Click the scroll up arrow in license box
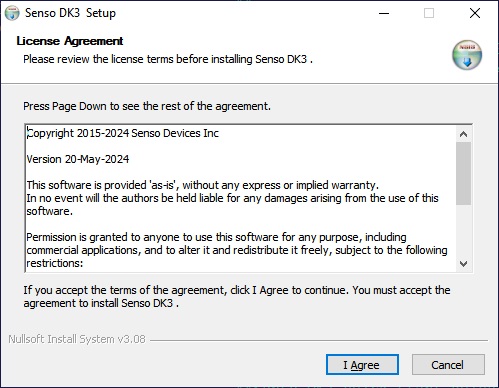This screenshot has height=388, width=499. coord(463,134)
